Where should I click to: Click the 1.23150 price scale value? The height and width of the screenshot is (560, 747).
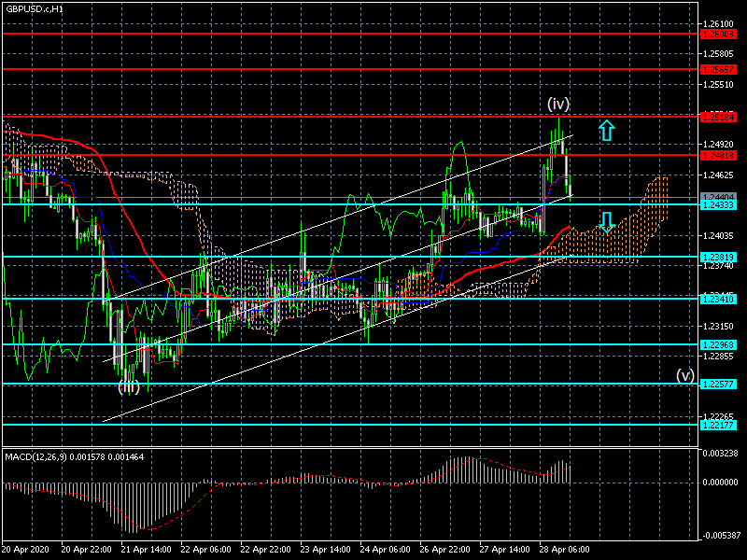pos(718,326)
